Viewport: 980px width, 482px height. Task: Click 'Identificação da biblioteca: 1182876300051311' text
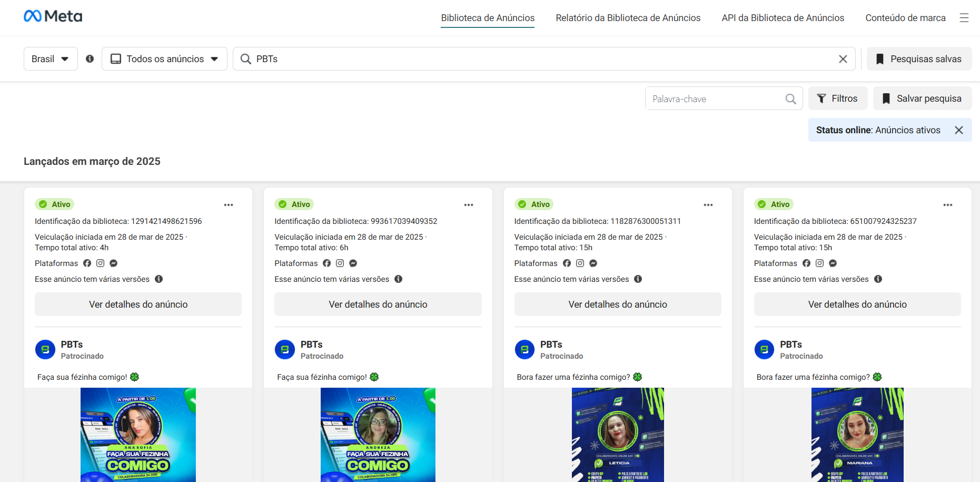click(598, 221)
